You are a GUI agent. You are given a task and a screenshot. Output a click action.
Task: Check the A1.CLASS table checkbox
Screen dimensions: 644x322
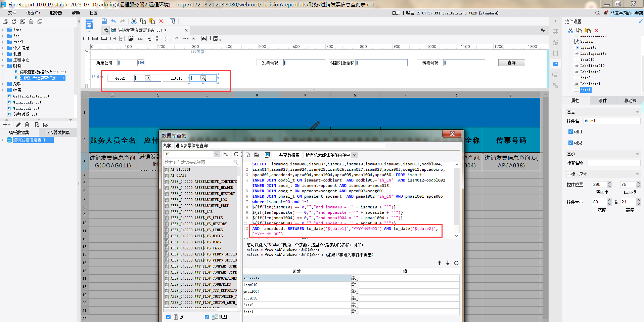pos(167,175)
